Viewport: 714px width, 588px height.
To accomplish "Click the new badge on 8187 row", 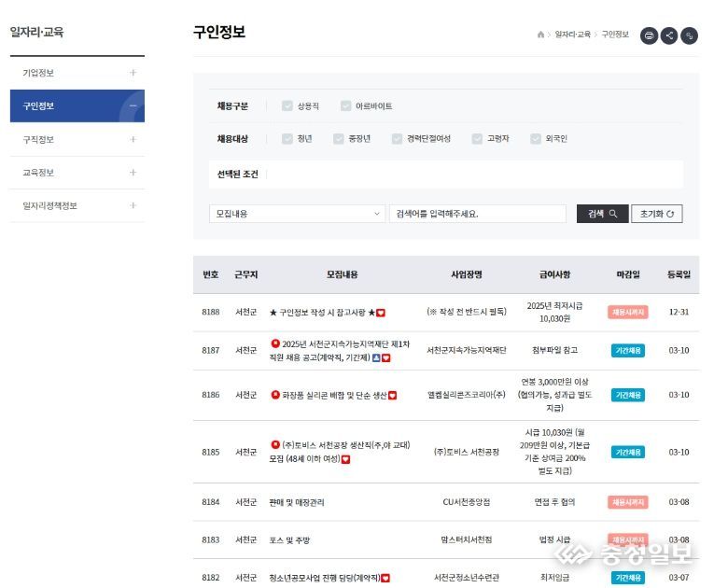I will 275,343.
